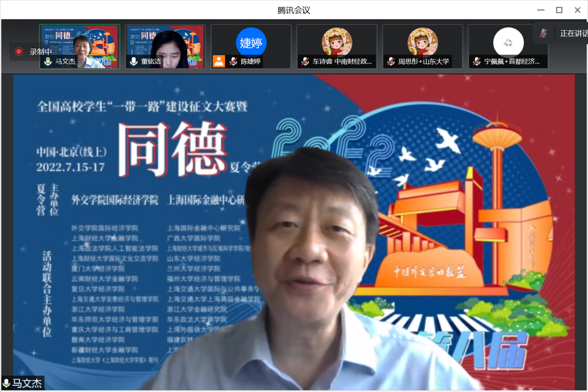The width and height of the screenshot is (588, 392).
Task: Click the muted mic icon beside 周思彤+山东大学
Action: [391, 62]
